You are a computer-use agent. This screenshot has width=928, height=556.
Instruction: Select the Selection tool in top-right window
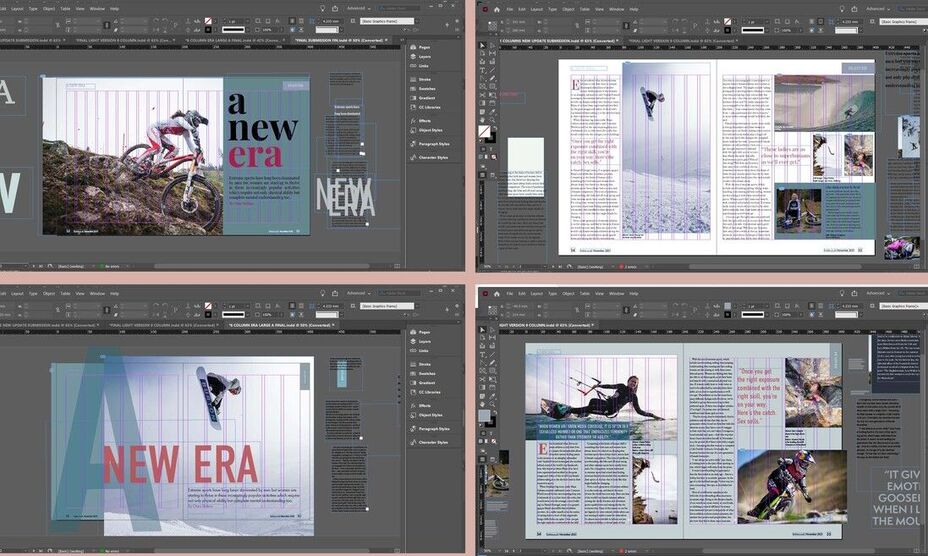pos(482,46)
